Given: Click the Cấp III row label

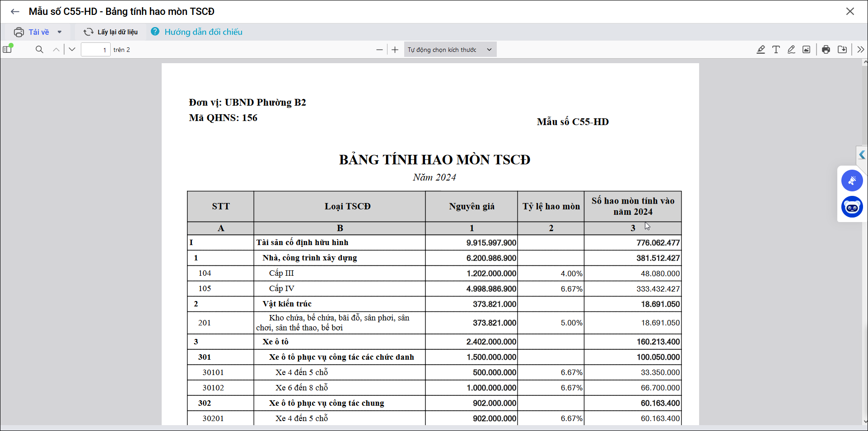Looking at the screenshot, I should click(x=281, y=273).
